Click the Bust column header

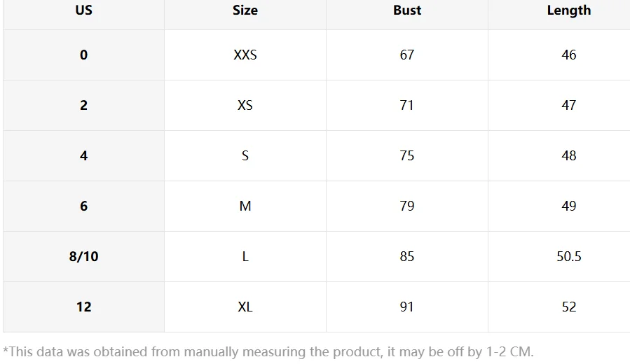[407, 10]
